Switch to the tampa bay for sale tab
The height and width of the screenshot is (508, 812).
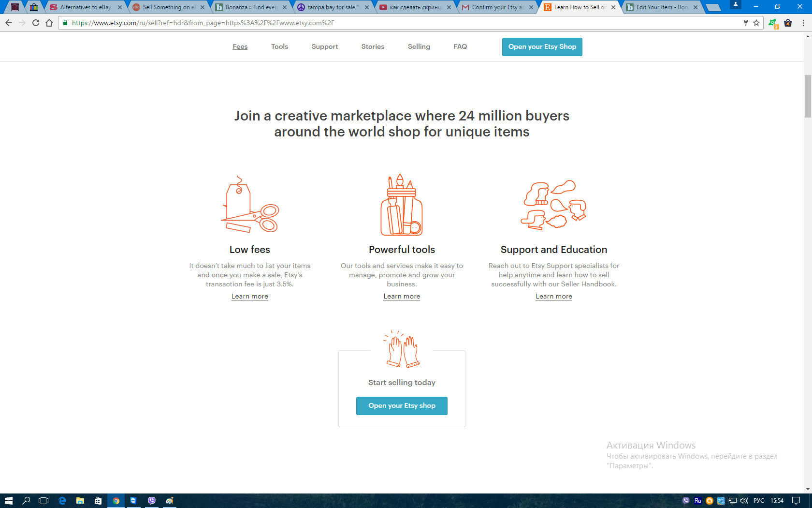(333, 7)
